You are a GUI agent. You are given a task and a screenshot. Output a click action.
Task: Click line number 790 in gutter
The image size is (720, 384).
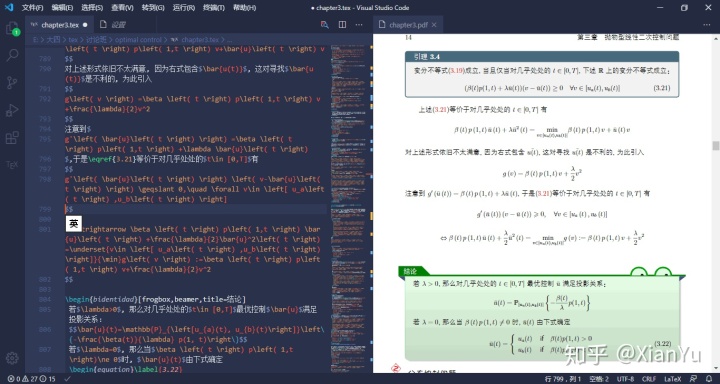pos(45,69)
